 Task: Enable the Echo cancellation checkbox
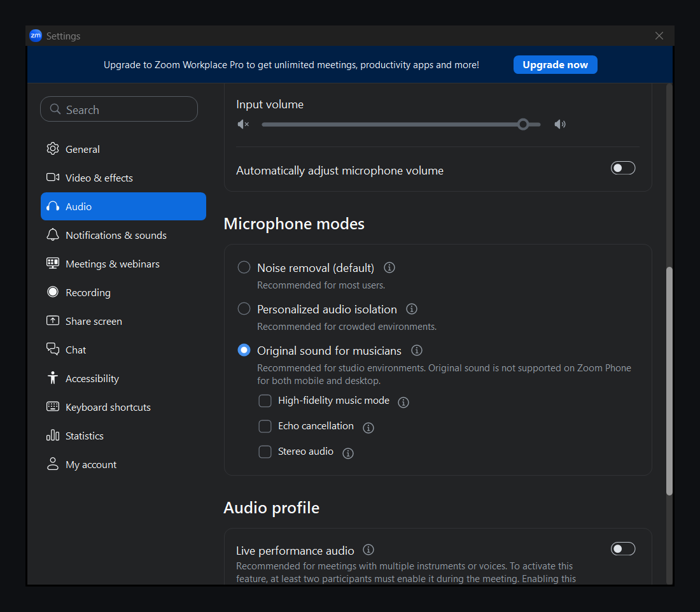click(x=265, y=426)
